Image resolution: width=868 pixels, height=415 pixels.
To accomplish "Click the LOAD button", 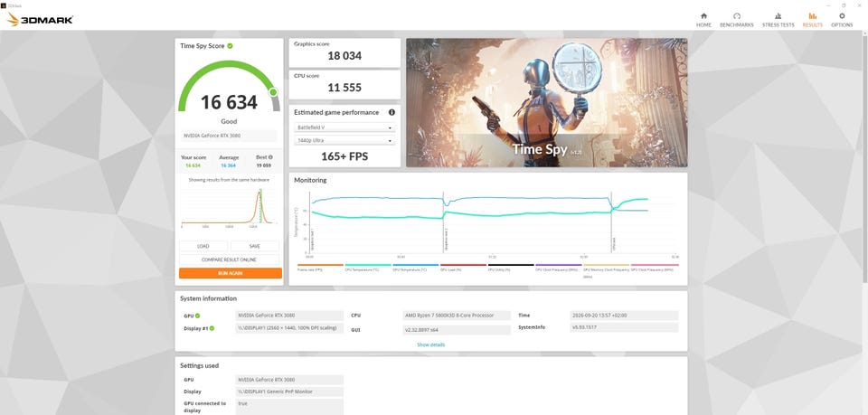I will point(203,246).
